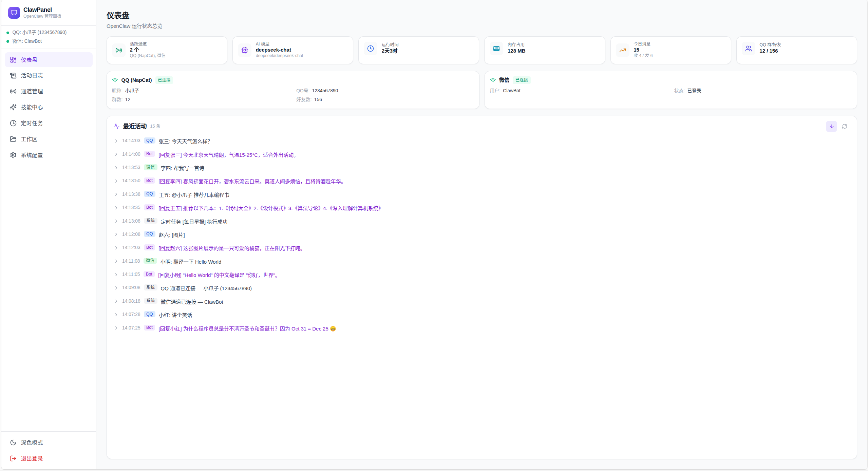The width and height of the screenshot is (868, 471).
Task: Expand the 14:07:25 Bot joke reply entry
Action: point(116,328)
